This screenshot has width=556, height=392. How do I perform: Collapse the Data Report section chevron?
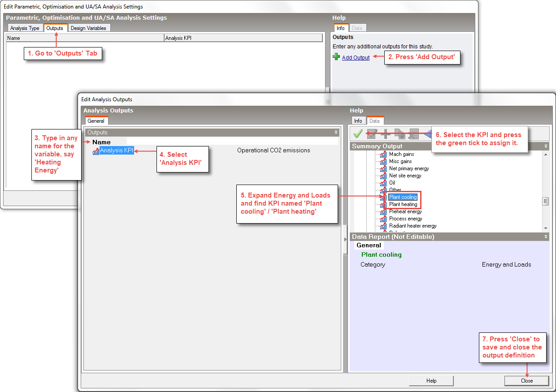546,237
